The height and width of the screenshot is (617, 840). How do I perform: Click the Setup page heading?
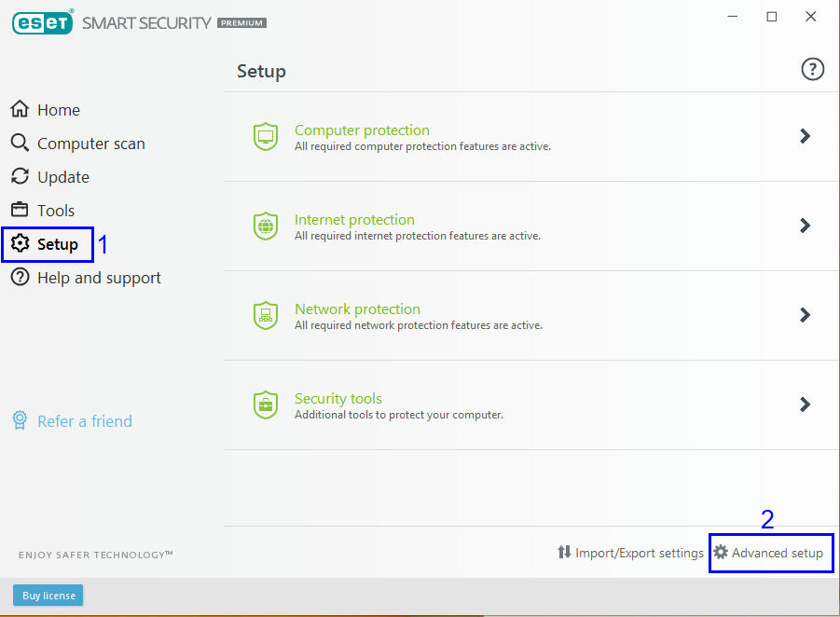coord(261,71)
